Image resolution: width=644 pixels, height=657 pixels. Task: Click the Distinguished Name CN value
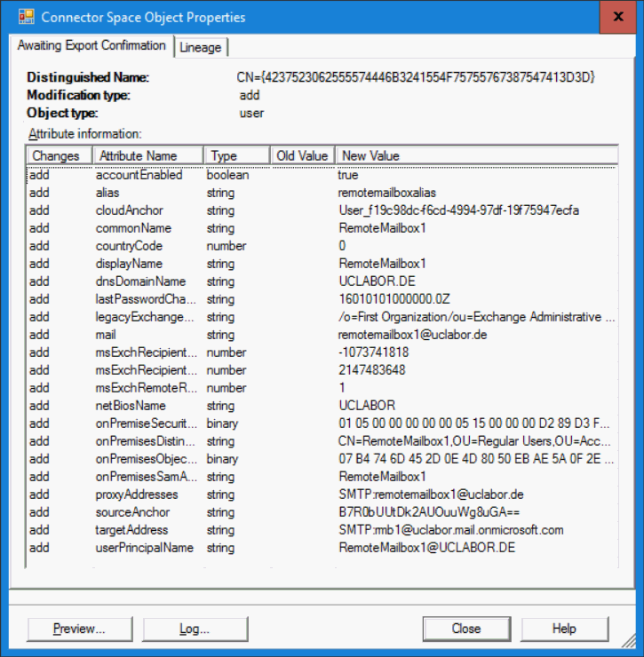click(416, 77)
